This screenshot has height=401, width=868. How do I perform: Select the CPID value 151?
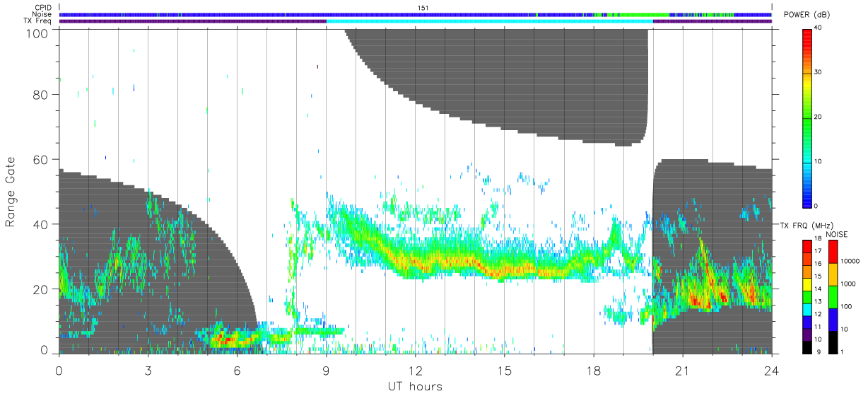tap(424, 8)
